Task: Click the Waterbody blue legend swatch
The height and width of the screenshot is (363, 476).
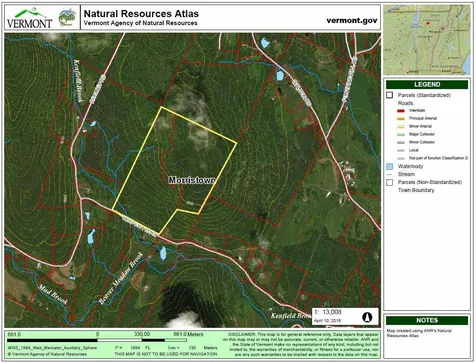Action: [390, 166]
